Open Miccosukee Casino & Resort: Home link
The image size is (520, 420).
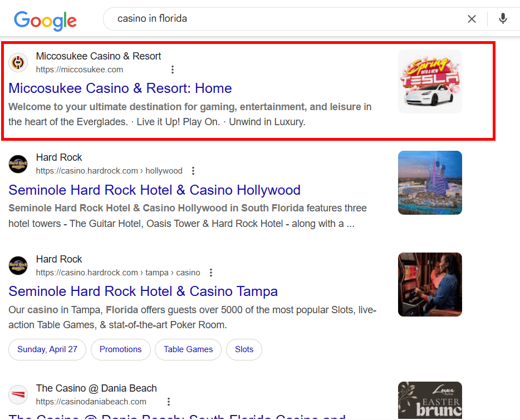(120, 88)
